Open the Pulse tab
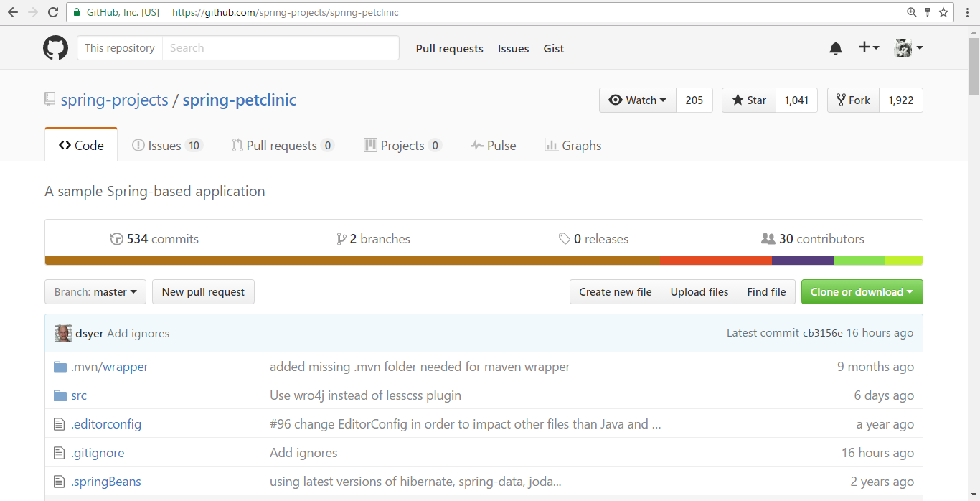Image resolution: width=980 pixels, height=501 pixels. point(493,145)
